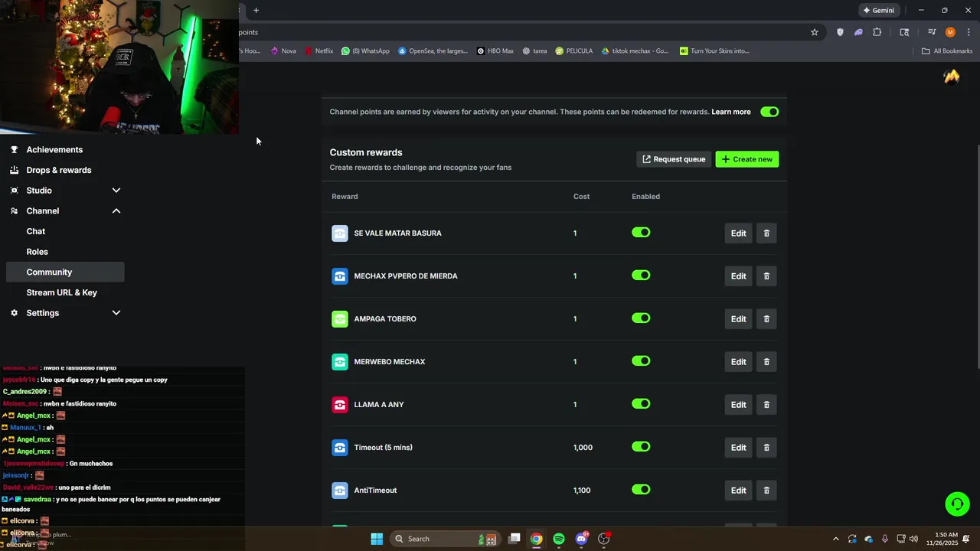Click the Create new reward button
Screen dimensions: 980x551
tap(747, 159)
